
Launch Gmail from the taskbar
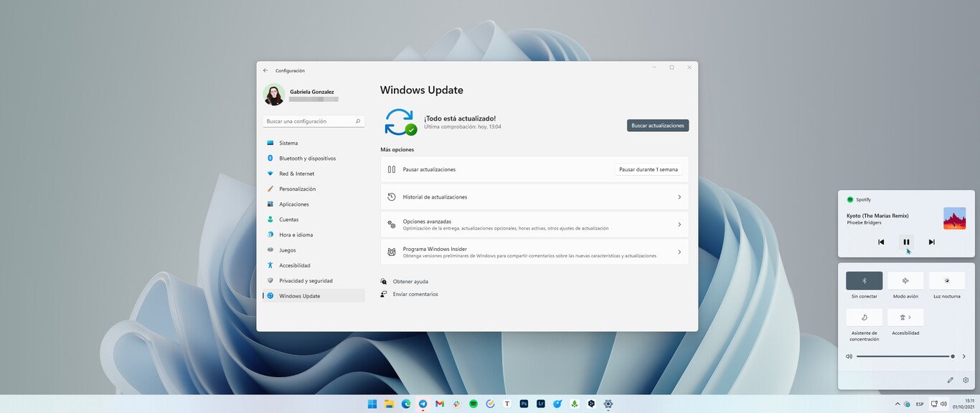click(x=440, y=404)
